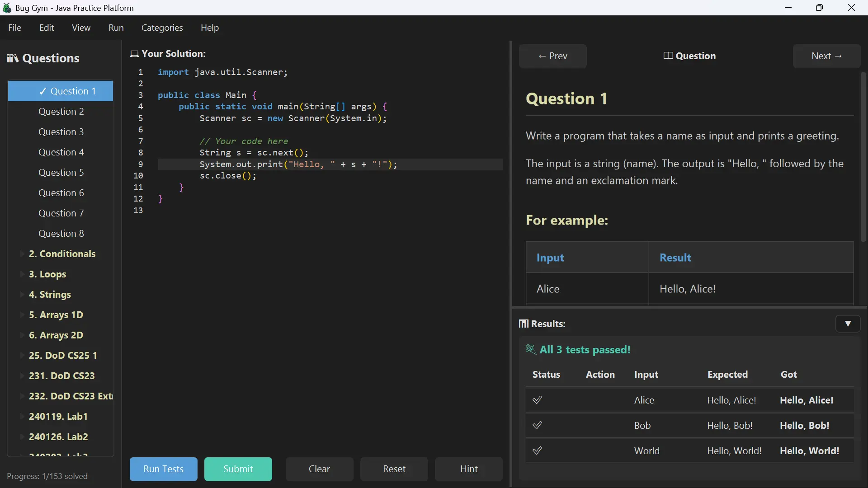Collapse the Results panel with the chevron

(x=848, y=324)
